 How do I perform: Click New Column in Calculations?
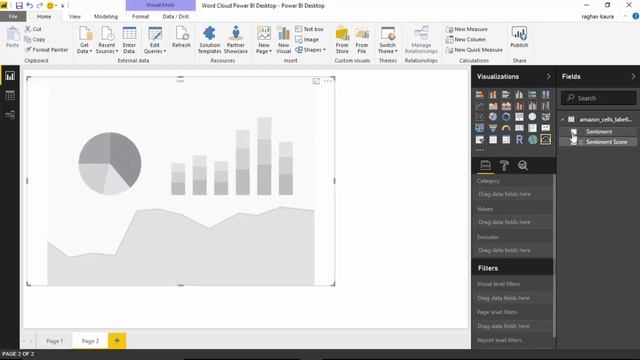tap(466, 40)
